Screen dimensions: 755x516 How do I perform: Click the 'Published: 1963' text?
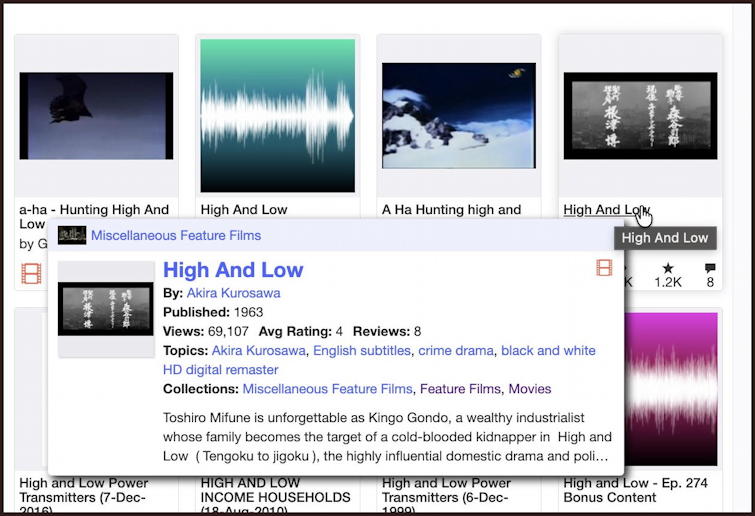(x=213, y=312)
